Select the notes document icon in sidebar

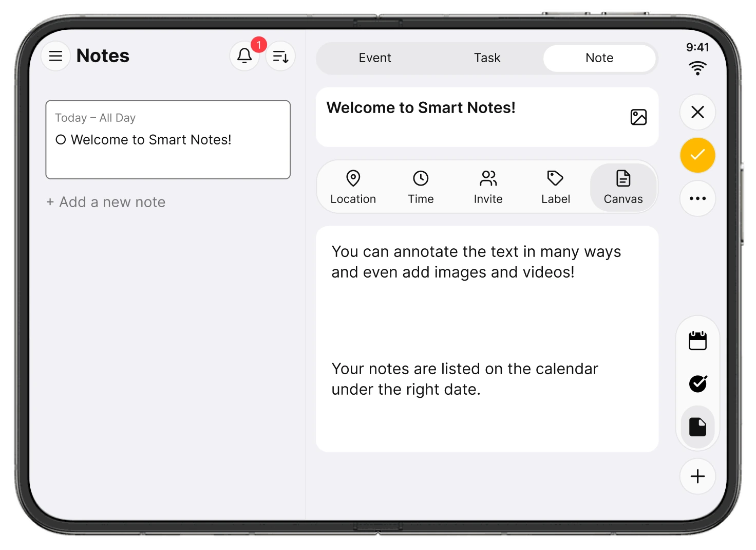pos(697,427)
